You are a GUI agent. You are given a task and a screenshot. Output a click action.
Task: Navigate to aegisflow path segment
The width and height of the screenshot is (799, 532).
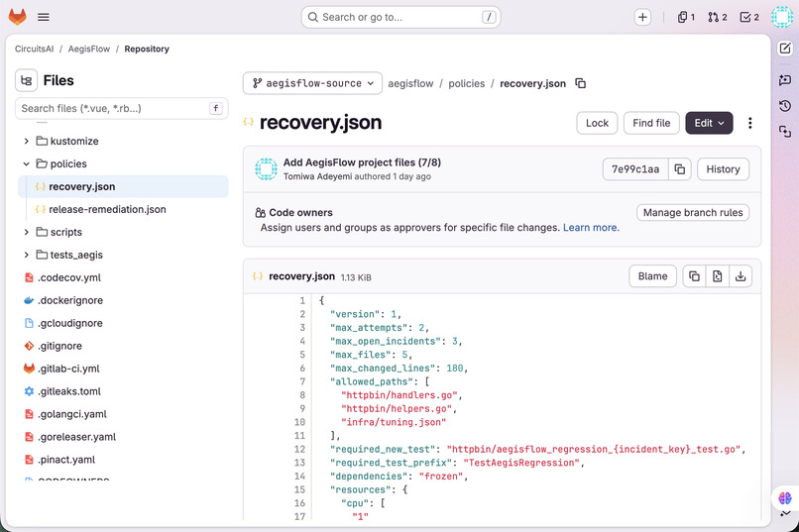coord(410,83)
